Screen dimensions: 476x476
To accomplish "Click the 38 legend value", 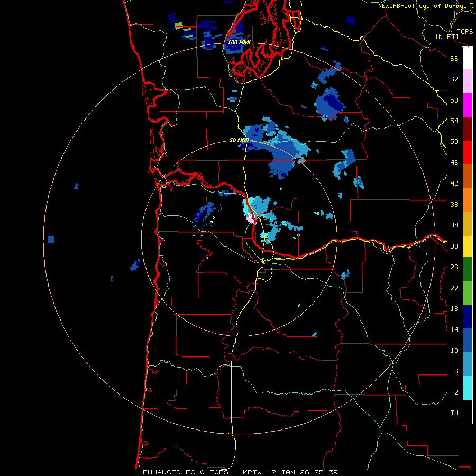I will point(454,204).
